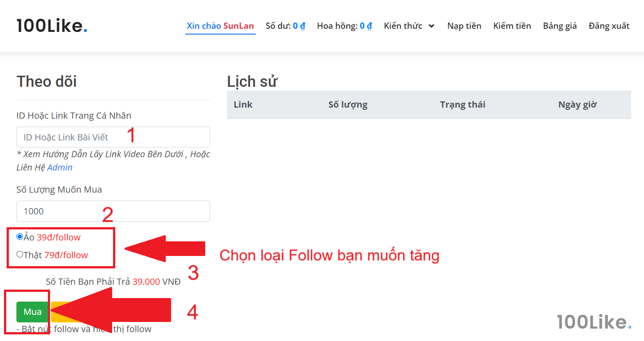Click the quantity field showing 1000
This screenshot has height=341, width=644.
(x=113, y=211)
